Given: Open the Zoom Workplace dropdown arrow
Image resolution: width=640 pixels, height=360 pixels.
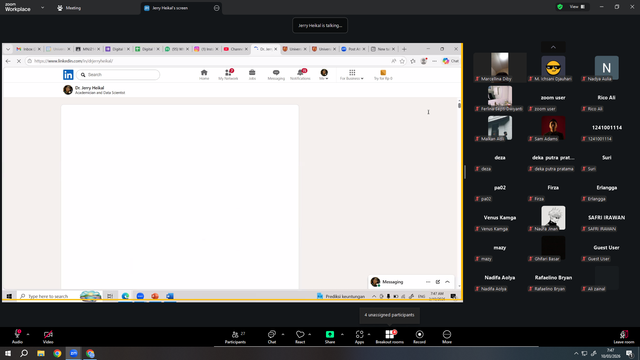Looking at the screenshot, I should (x=42, y=7).
